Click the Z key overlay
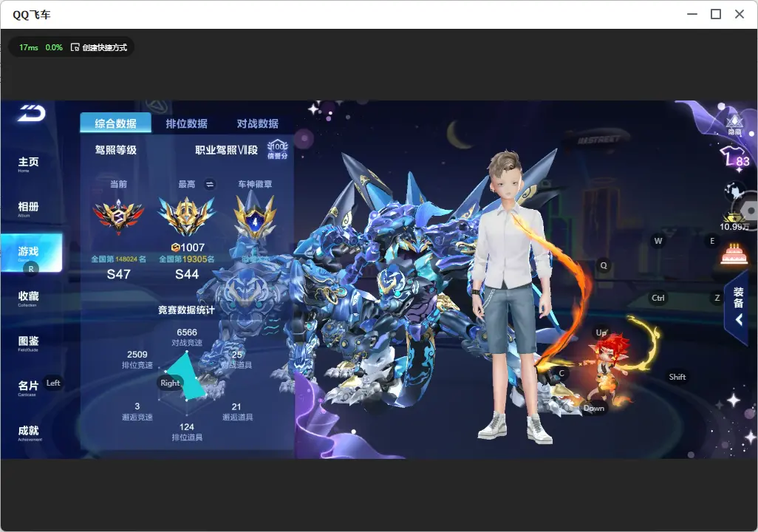The width and height of the screenshot is (758, 532). click(x=717, y=298)
